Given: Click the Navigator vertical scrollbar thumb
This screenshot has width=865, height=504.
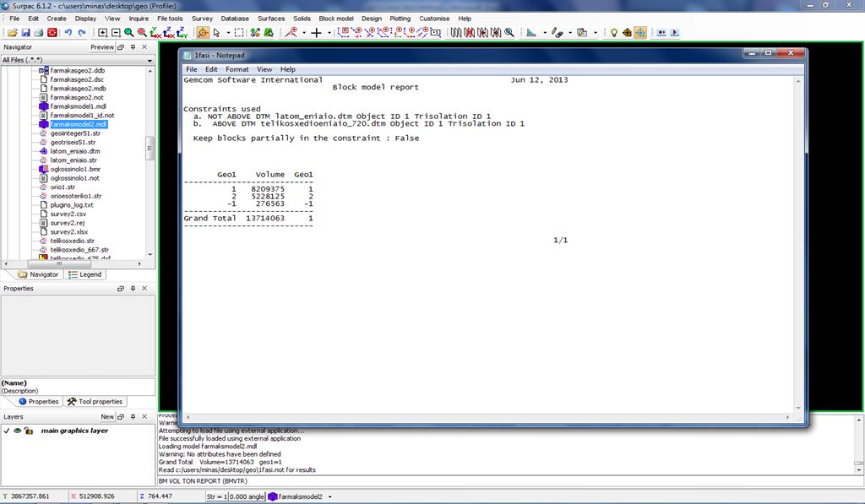Looking at the screenshot, I should (150, 149).
